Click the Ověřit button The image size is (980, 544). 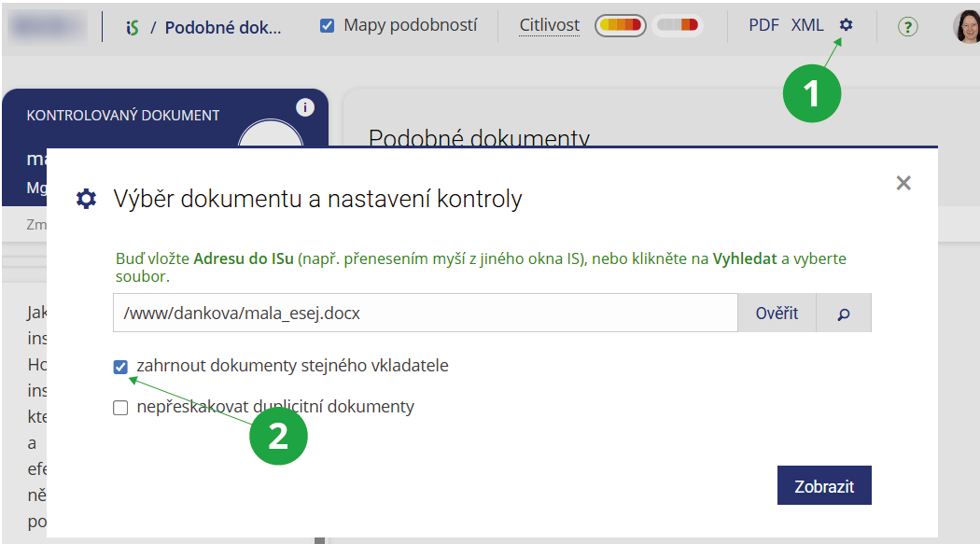tap(777, 314)
